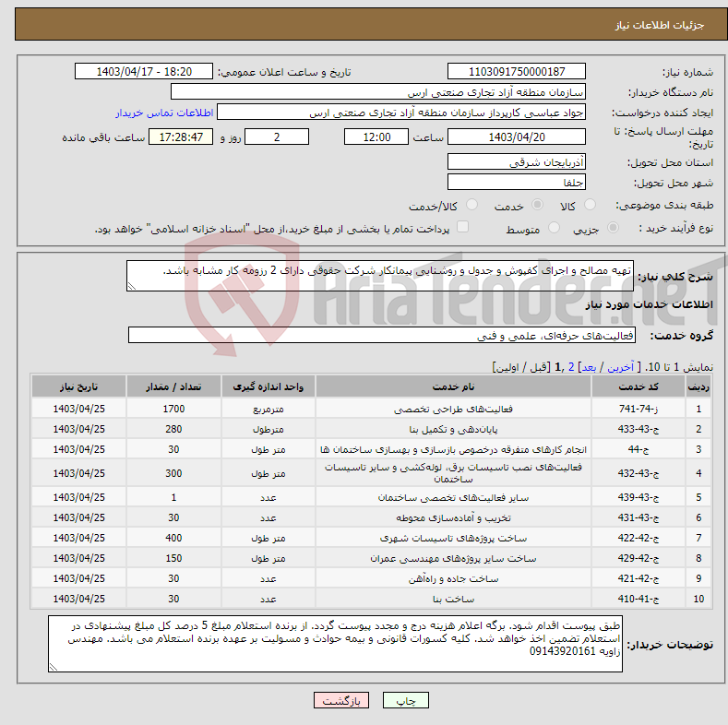Click quantity value 400

[173, 538]
